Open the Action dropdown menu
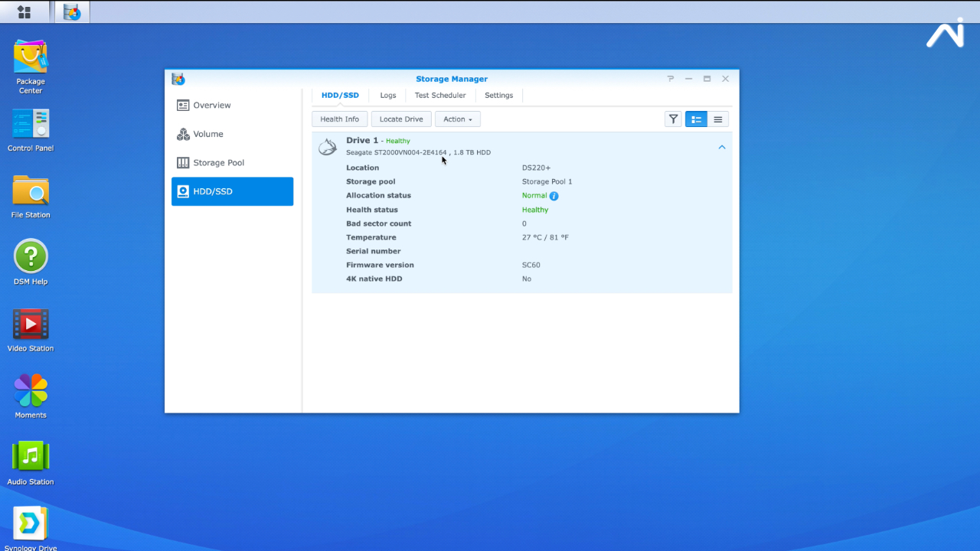This screenshot has width=980, height=551. coord(458,119)
